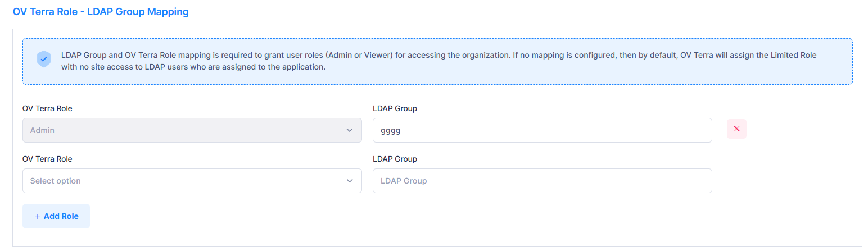Click chevron arrow in Admin dropdown
Image resolution: width=868 pixels, height=247 pixels.
pos(350,130)
